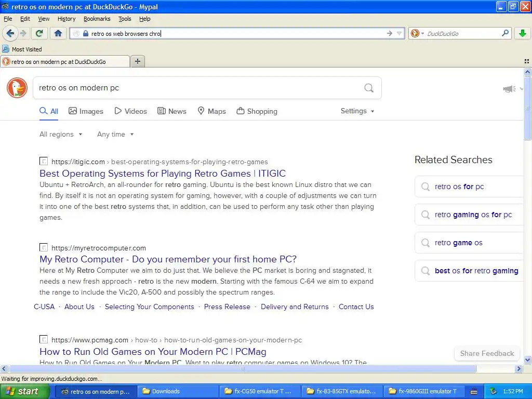Open the Home page button
This screenshot has height=399, width=532.
coord(58,33)
